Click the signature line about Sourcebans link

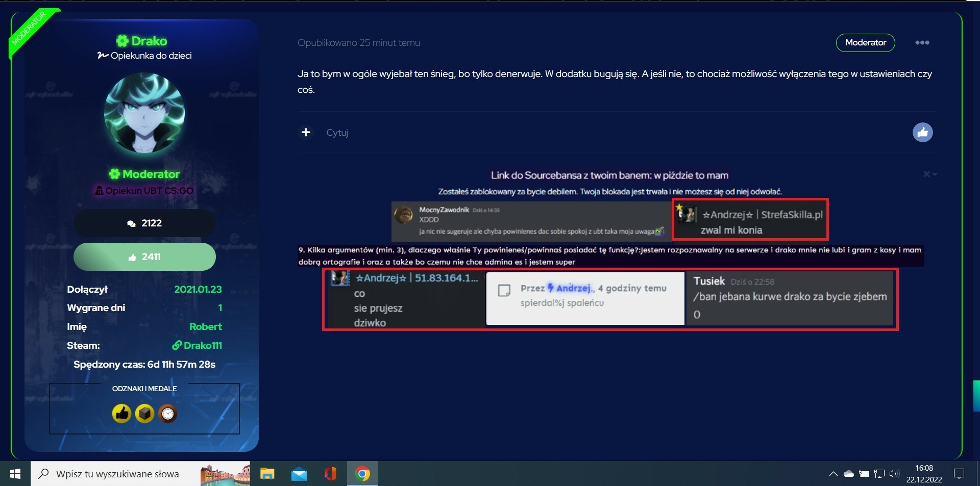pos(609,175)
